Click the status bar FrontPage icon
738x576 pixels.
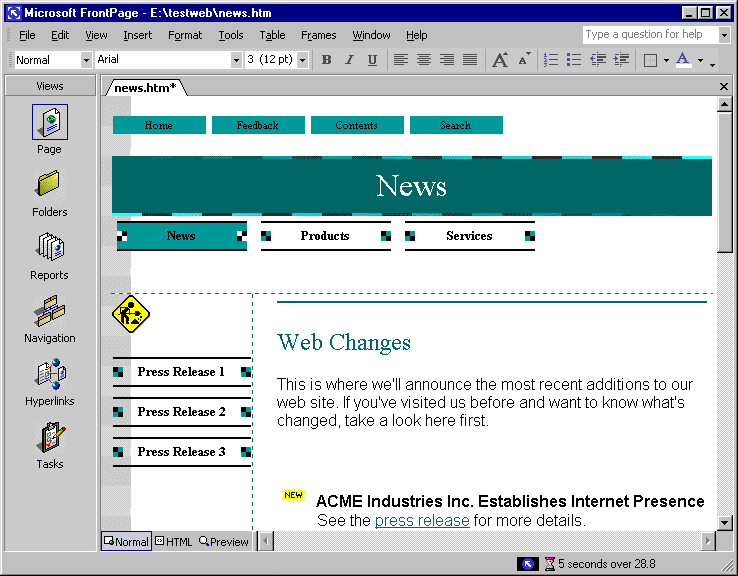[527, 564]
